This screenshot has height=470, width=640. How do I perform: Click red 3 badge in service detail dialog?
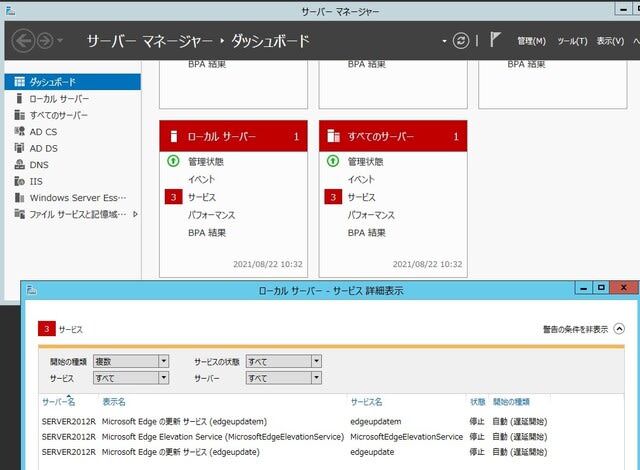[47, 329]
